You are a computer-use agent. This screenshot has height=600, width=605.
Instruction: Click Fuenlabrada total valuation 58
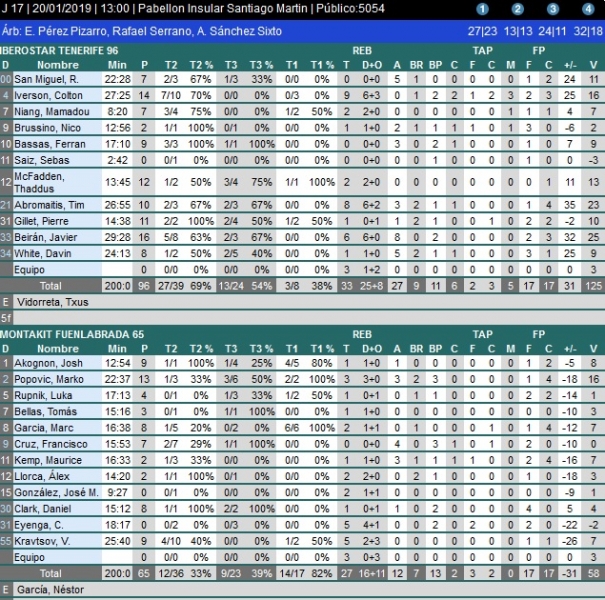tap(593, 574)
